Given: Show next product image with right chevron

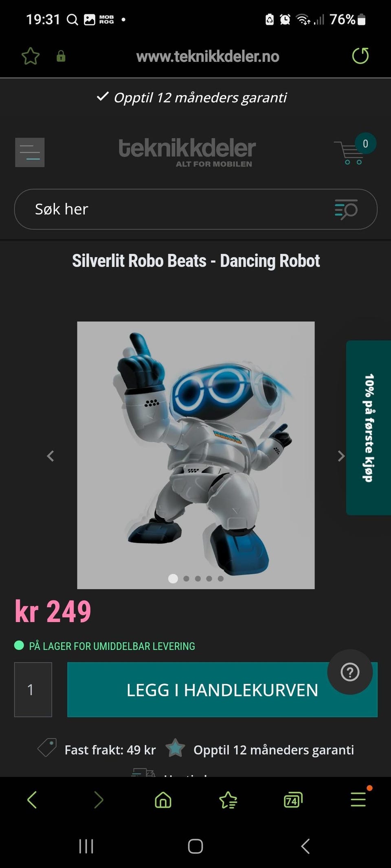Looking at the screenshot, I should tap(341, 456).
